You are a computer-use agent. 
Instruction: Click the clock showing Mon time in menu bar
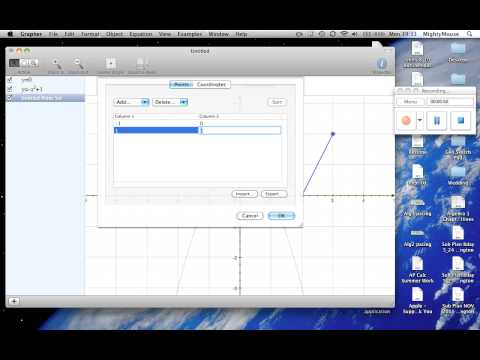[x=403, y=34]
